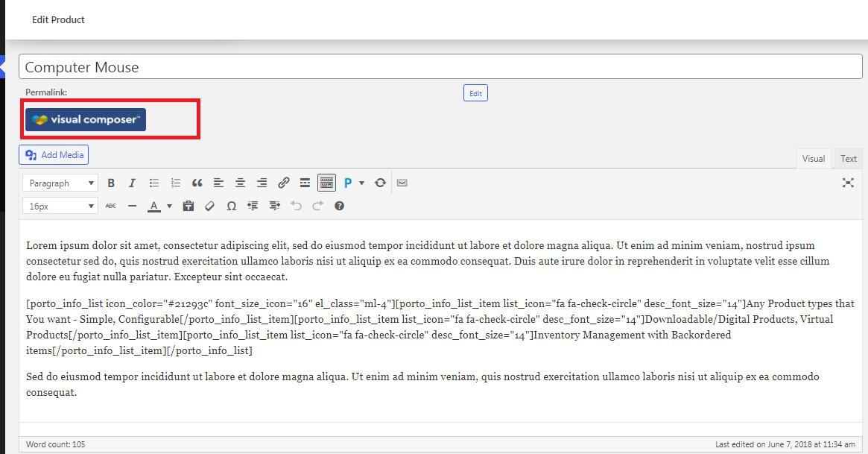Screen dimensions: 868x454
Task: Insert a horizontal line
Action: click(x=133, y=206)
